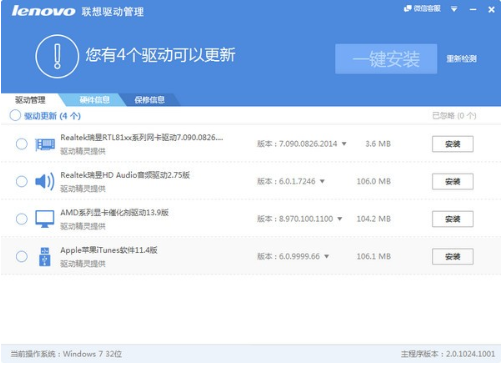
Task: Open the ignored drivers list
Action: pos(454,116)
